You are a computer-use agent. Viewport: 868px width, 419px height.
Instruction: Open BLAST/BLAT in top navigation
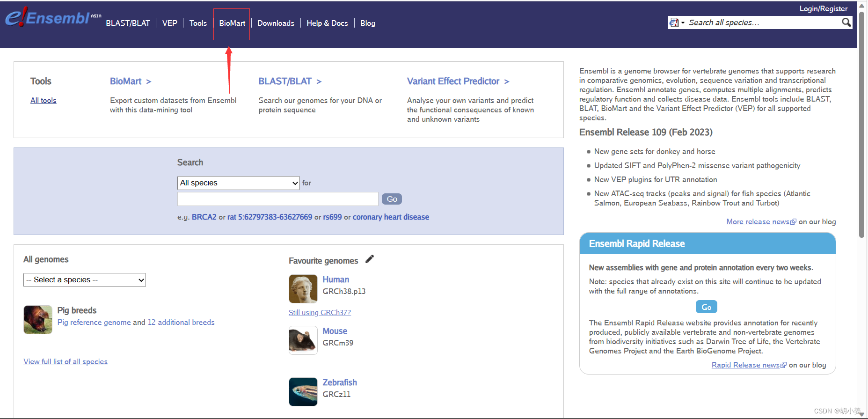pos(128,23)
